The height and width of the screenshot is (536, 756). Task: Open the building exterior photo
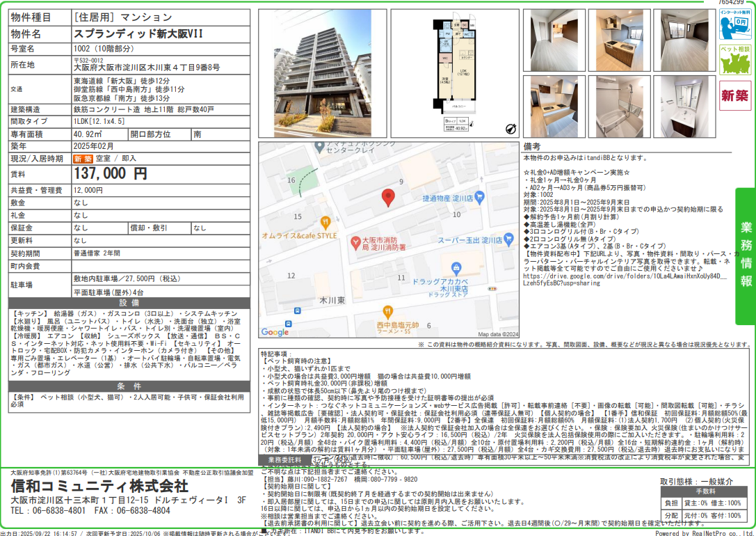[321, 72]
